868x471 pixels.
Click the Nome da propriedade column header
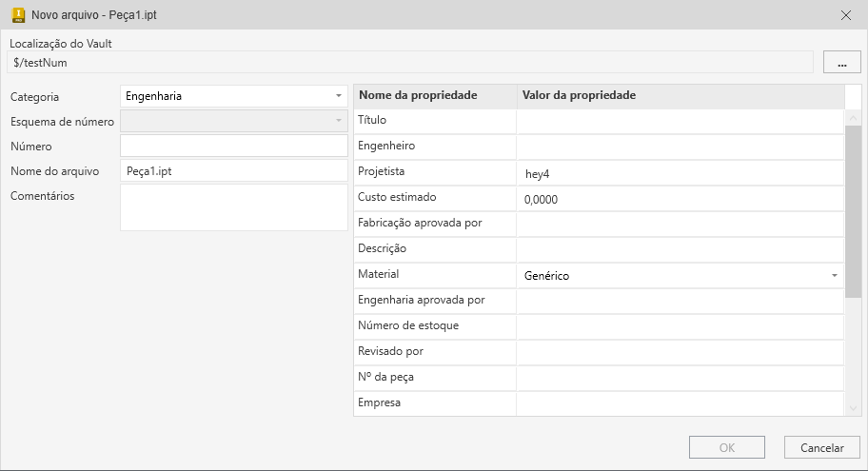(435, 96)
